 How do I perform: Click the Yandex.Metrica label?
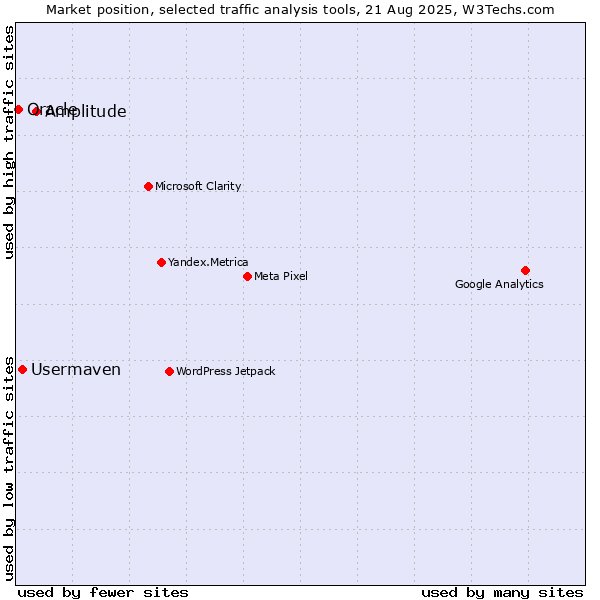tap(208, 262)
